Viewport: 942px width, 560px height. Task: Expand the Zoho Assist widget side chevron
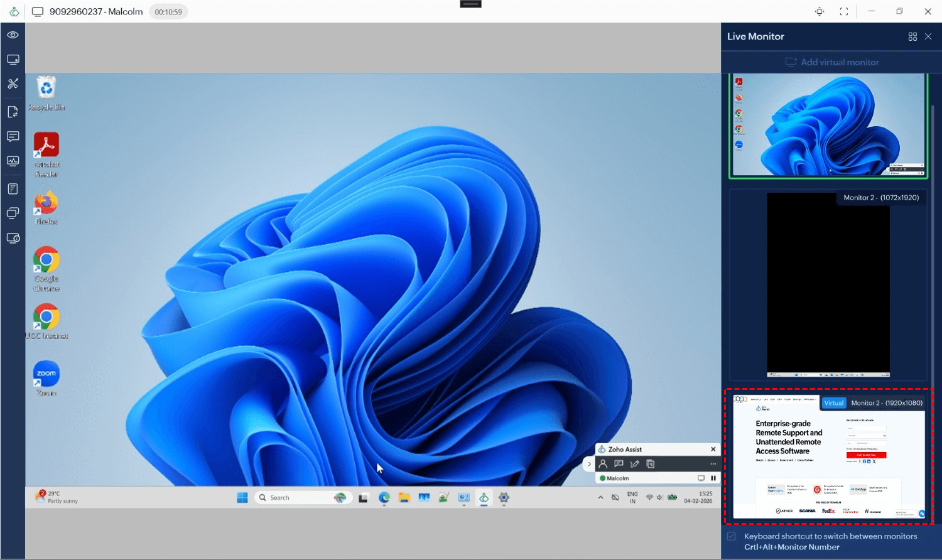tap(589, 464)
